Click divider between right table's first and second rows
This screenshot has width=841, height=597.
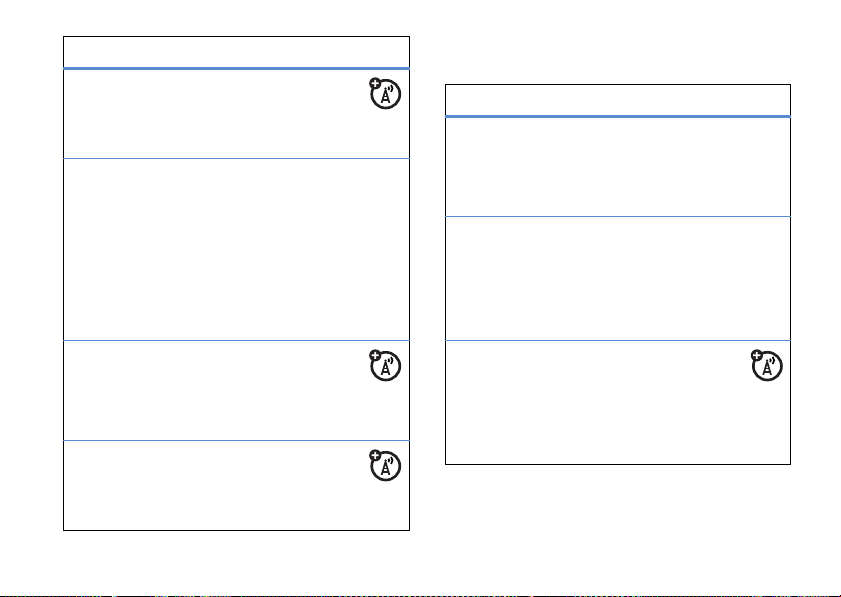[x=617, y=216]
